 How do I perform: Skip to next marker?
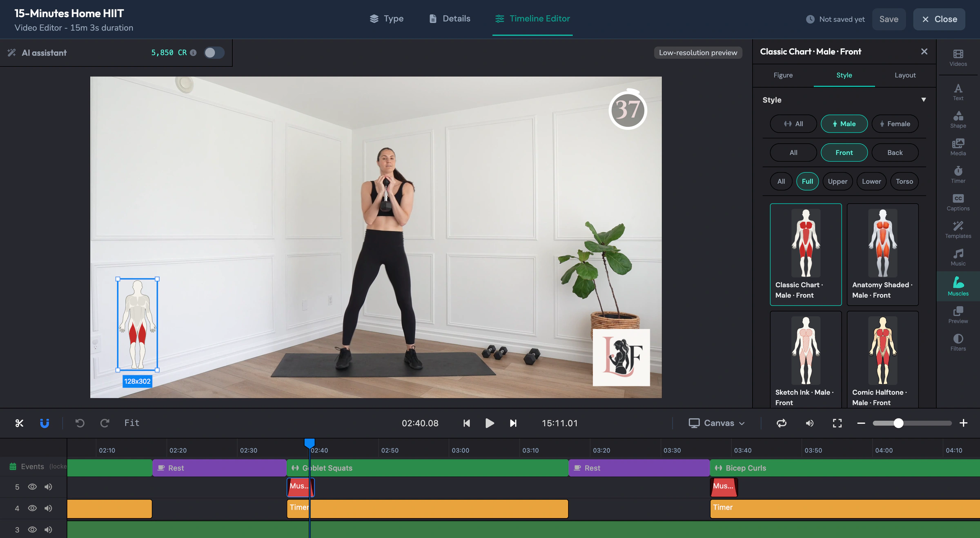pos(513,423)
